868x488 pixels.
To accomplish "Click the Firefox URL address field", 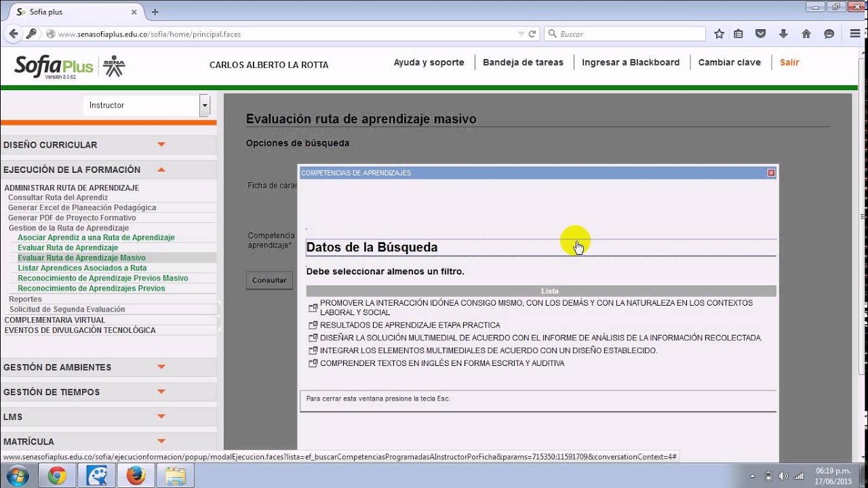I will click(x=285, y=34).
